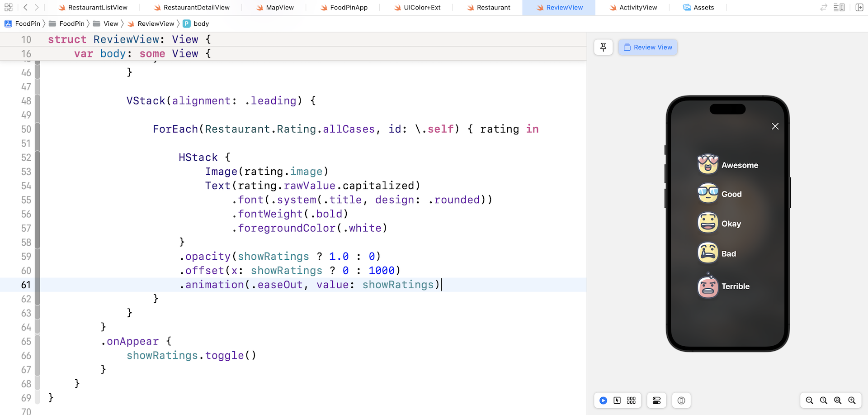
Task: Enable selectable preview mode
Action: [617, 401]
